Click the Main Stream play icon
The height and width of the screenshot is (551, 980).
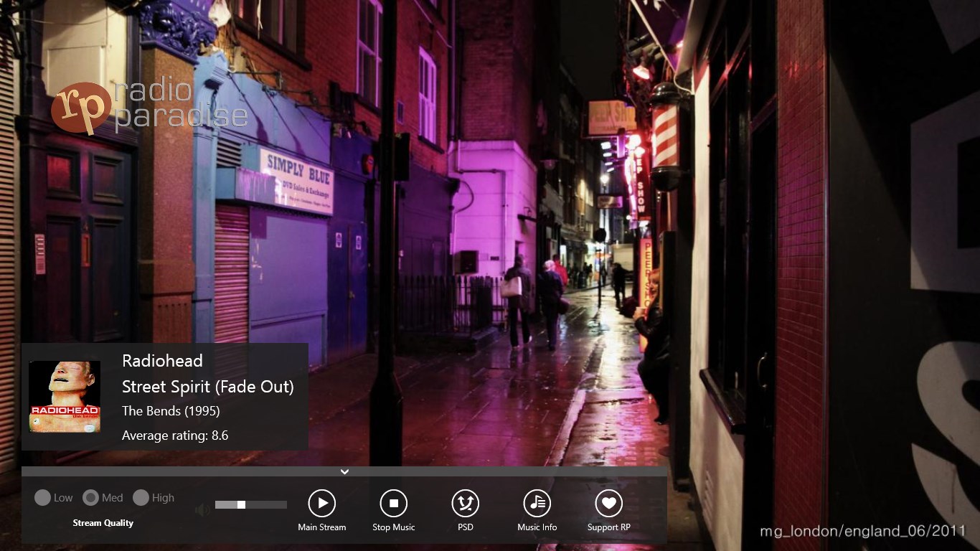[x=321, y=502]
